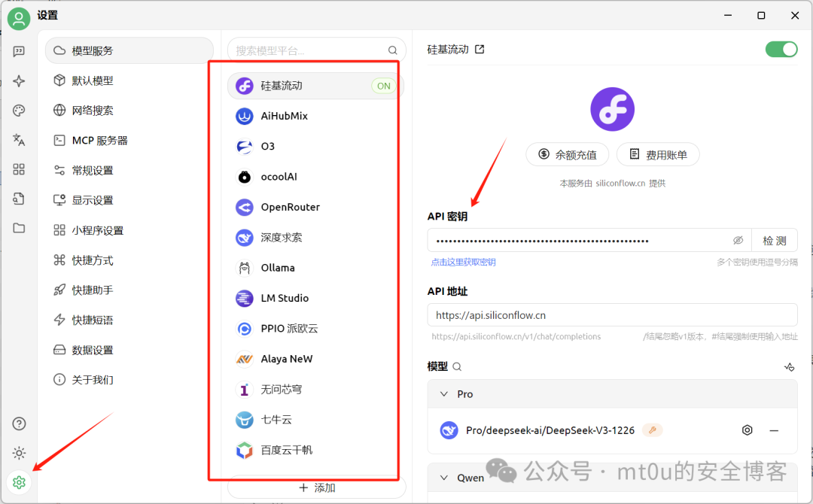Open 快捷方式 settings
Screen dimensions: 813x504
pos(129,260)
